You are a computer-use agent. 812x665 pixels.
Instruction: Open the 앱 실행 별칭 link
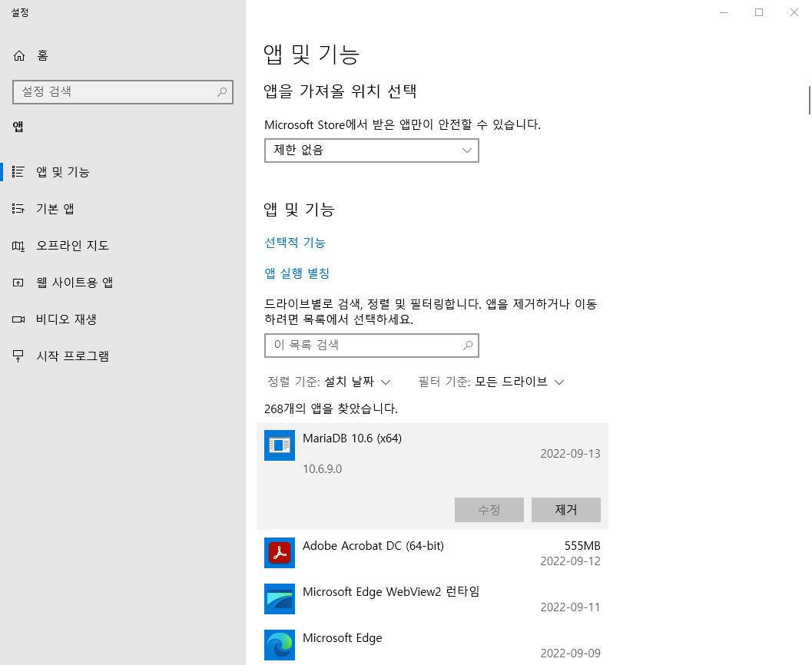pyautogui.click(x=297, y=273)
